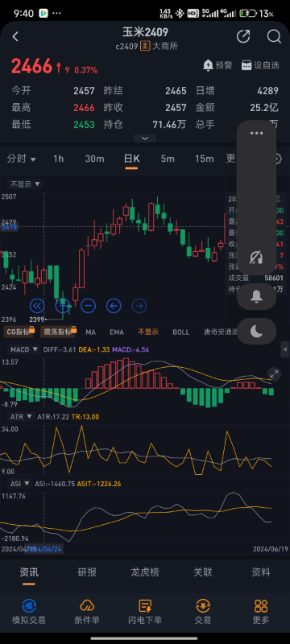This screenshot has height=644, width=290.
Task: Select locked CG指标 indicator
Action: point(19,331)
